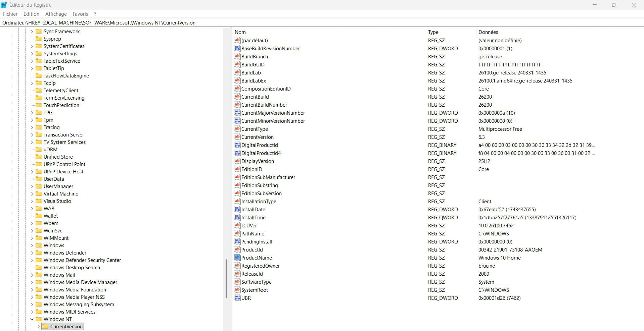This screenshot has height=331, width=644.
Task: Select the Windows Defender folder icon
Action: tap(39, 253)
